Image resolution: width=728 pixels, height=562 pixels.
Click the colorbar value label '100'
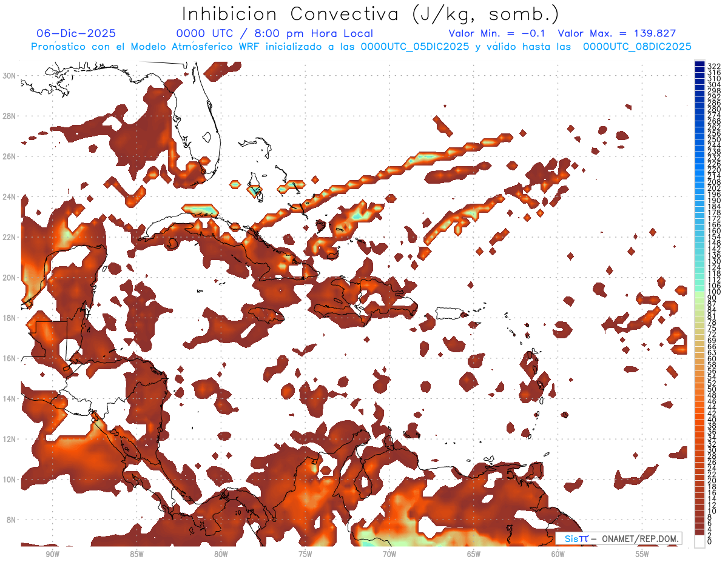click(x=713, y=292)
